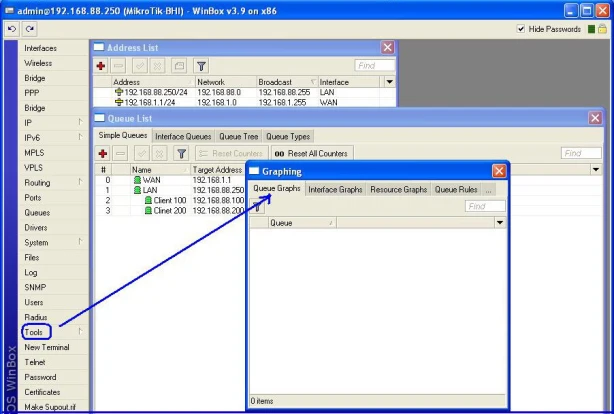Sort Queue List by the Name column header
The image size is (614, 414).
tap(160, 170)
